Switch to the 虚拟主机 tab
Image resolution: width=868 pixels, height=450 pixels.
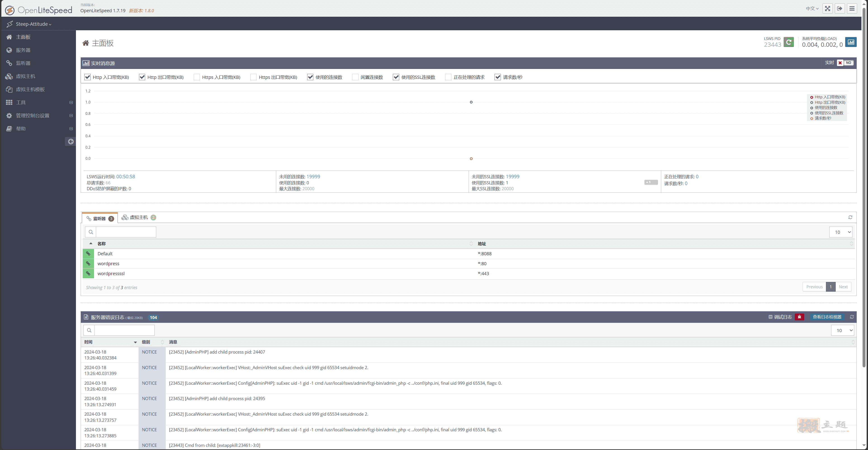click(x=139, y=218)
